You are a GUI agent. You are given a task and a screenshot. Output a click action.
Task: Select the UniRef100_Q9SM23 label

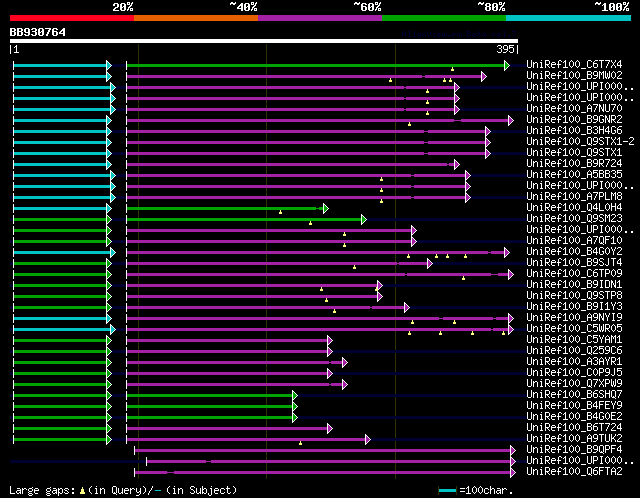pos(574,218)
